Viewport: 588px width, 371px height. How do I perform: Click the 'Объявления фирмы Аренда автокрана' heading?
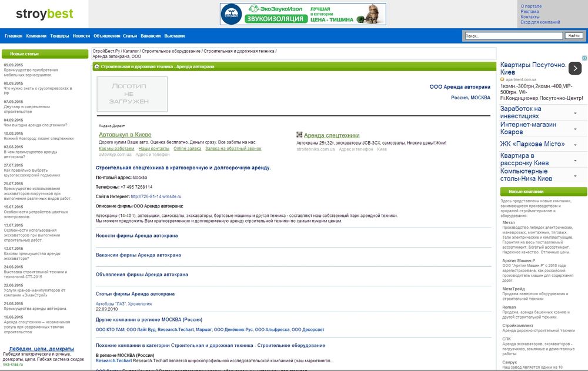coord(142,275)
